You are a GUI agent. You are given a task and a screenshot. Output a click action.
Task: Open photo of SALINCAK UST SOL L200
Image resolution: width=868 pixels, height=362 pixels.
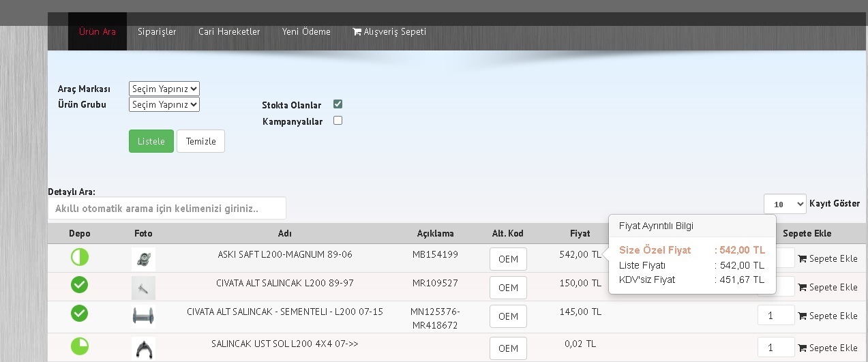[143, 348]
